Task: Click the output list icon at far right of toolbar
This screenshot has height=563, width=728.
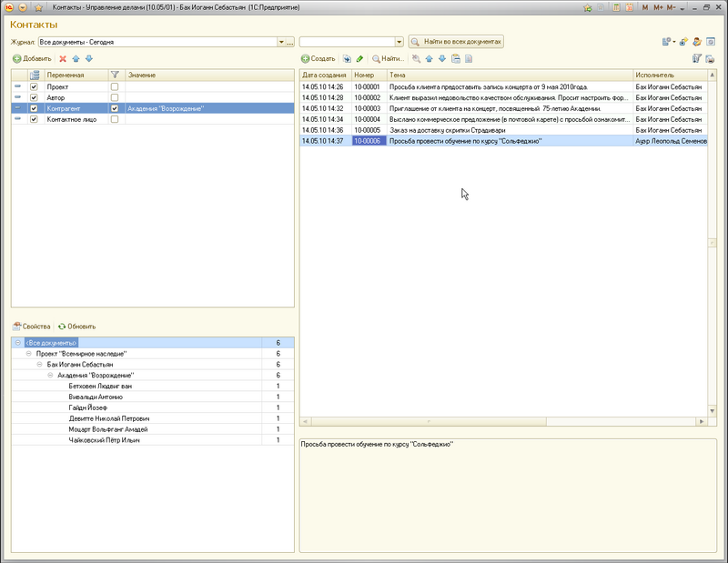Action: pyautogui.click(x=710, y=58)
